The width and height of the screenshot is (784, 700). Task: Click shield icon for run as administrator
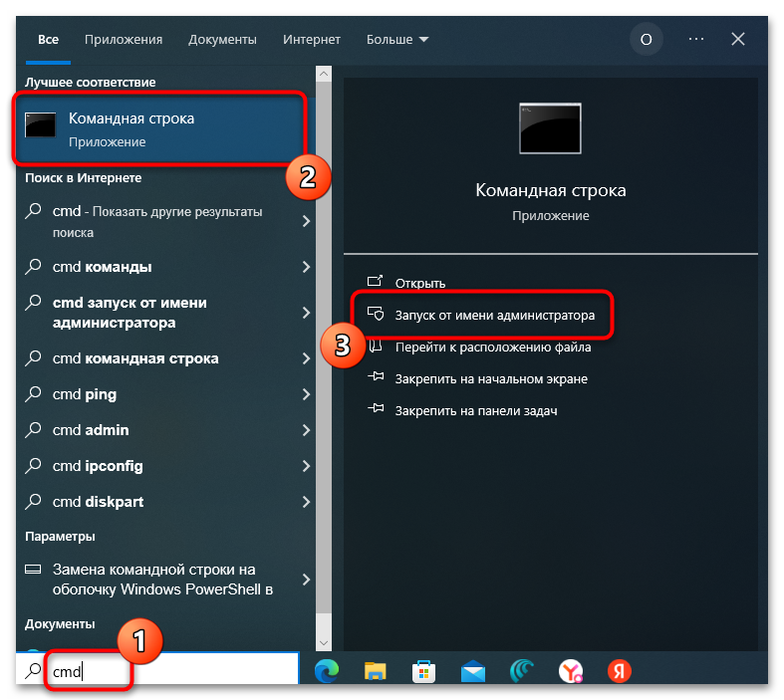pos(375,314)
